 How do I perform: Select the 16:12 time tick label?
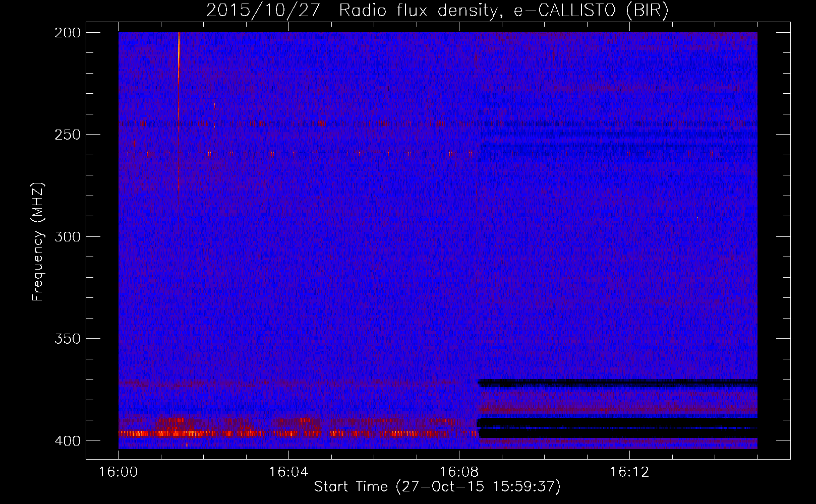629,472
